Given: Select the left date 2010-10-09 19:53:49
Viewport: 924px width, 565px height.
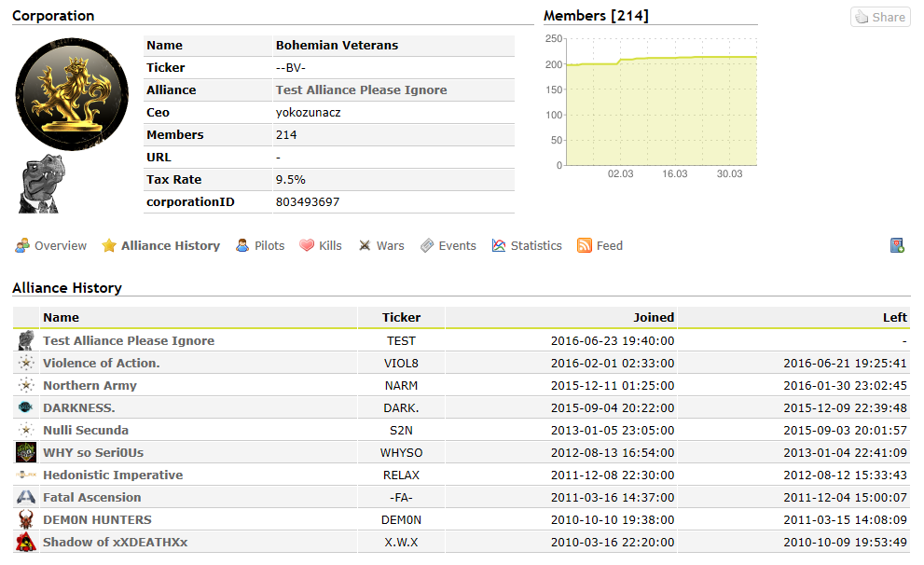Looking at the screenshot, I should [845, 543].
